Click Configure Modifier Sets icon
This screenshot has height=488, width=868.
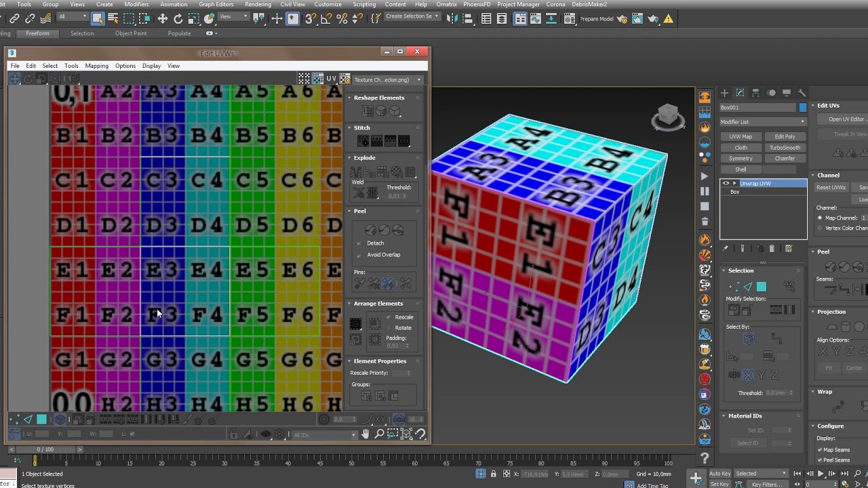pos(788,249)
